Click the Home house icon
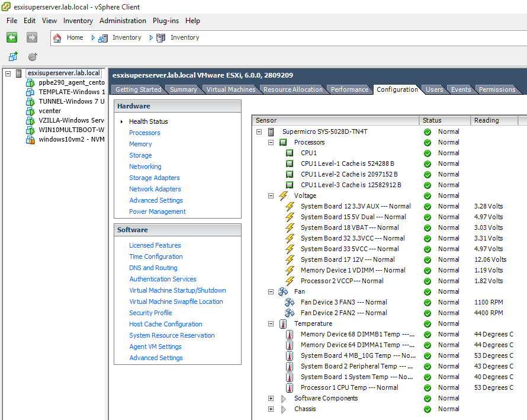The height and width of the screenshot is (420, 527). pos(57,38)
